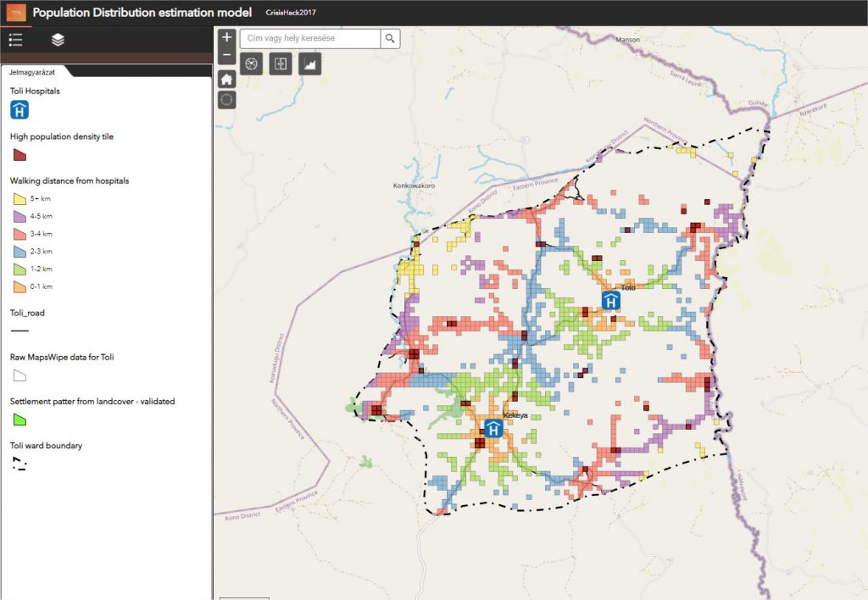868x600 pixels.
Task: Click the '5+ km' legend label
Action: click(x=41, y=198)
